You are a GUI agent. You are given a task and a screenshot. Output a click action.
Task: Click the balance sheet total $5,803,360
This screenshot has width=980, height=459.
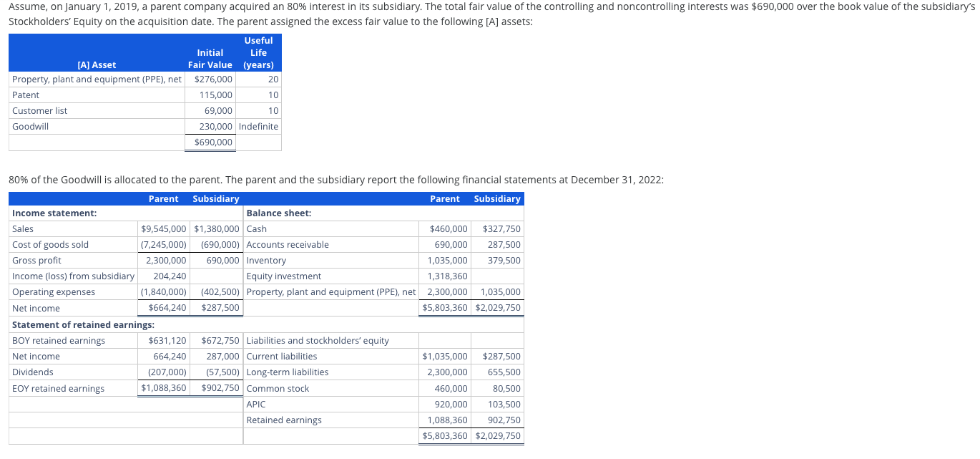pyautogui.click(x=444, y=435)
